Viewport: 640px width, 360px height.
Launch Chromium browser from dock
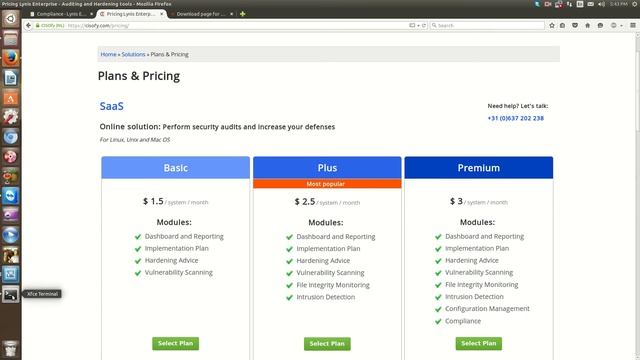pos(11,137)
